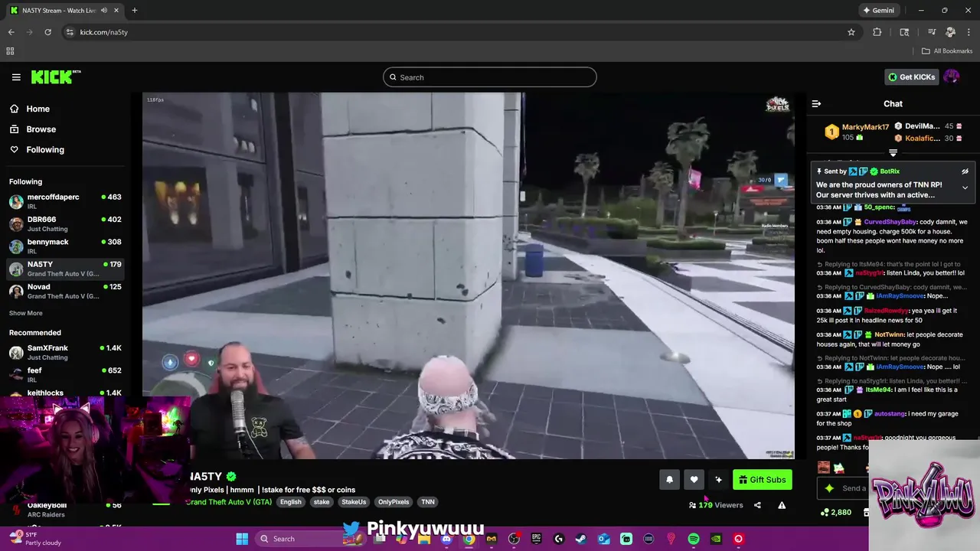The width and height of the screenshot is (980, 551).
Task: Open the Kick hamburger sidebar menu
Action: click(16, 77)
